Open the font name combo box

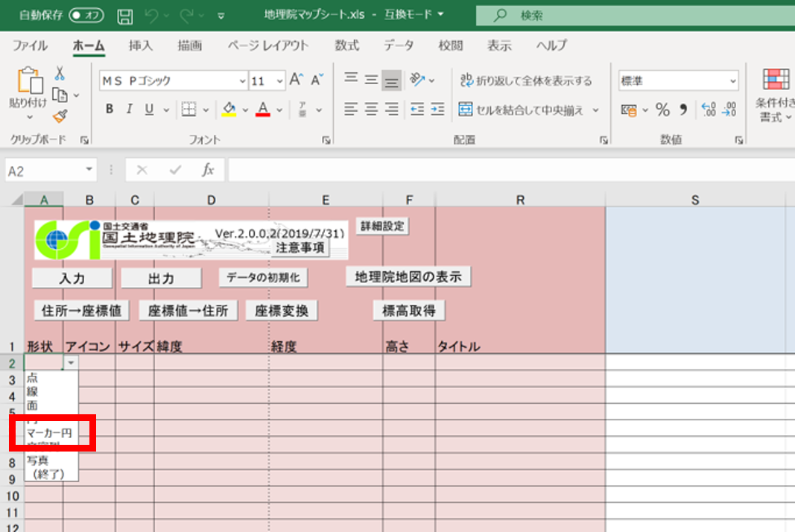(174, 80)
